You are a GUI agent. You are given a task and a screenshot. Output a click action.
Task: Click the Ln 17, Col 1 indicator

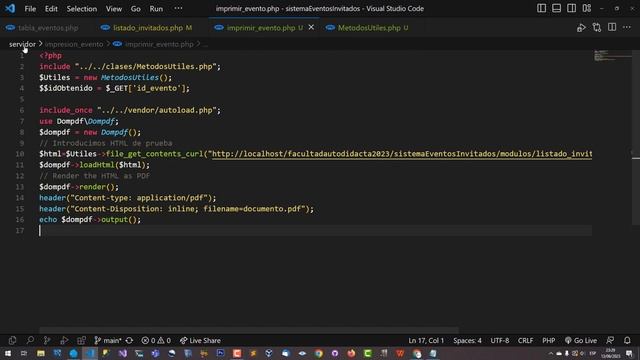pos(426,340)
